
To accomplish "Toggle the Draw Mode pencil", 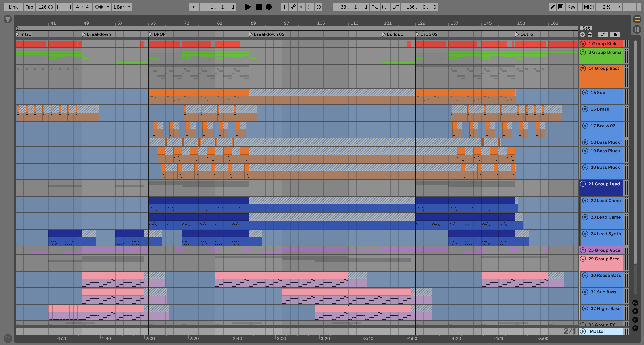I will pos(552,7).
